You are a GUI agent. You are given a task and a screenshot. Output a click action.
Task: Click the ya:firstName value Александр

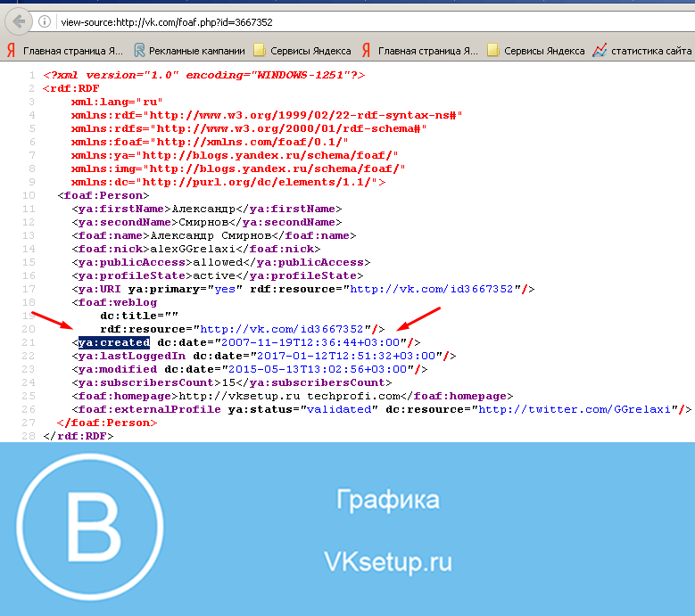(x=203, y=209)
